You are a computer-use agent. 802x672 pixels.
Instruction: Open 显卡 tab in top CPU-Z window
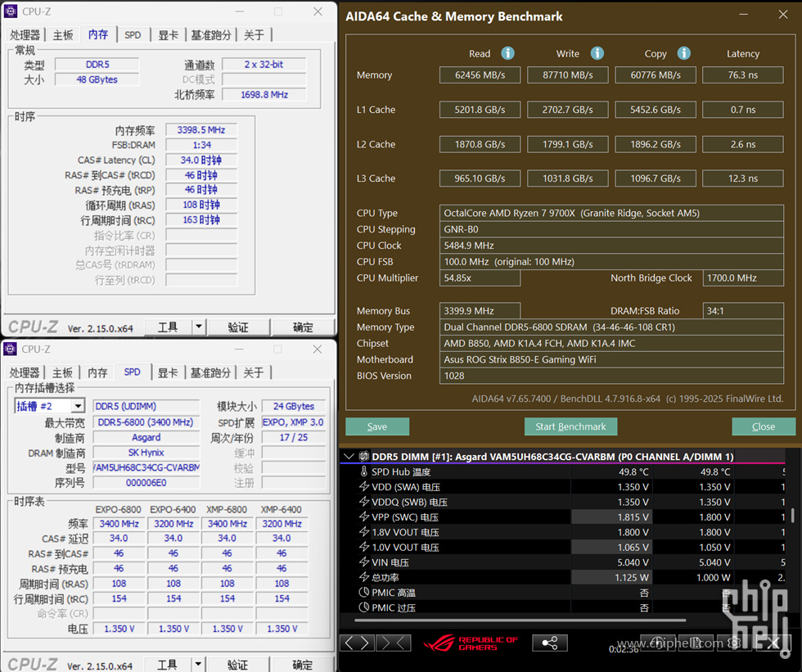click(168, 34)
